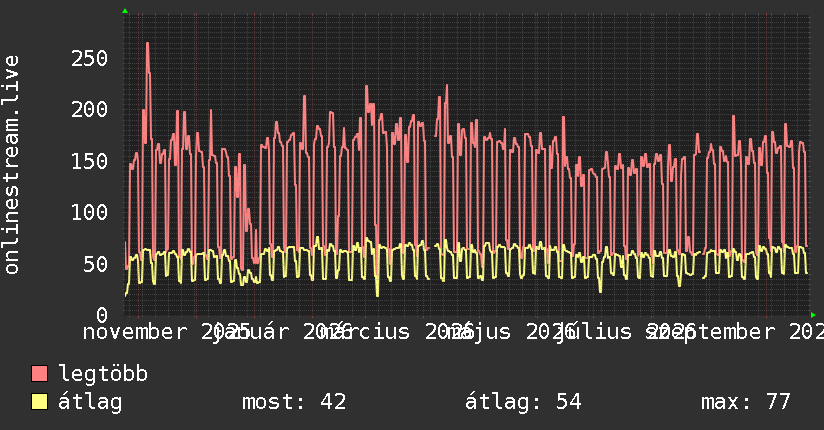
Task: Click the yellow átlag legend swatch
Action: pyautogui.click(x=39, y=402)
